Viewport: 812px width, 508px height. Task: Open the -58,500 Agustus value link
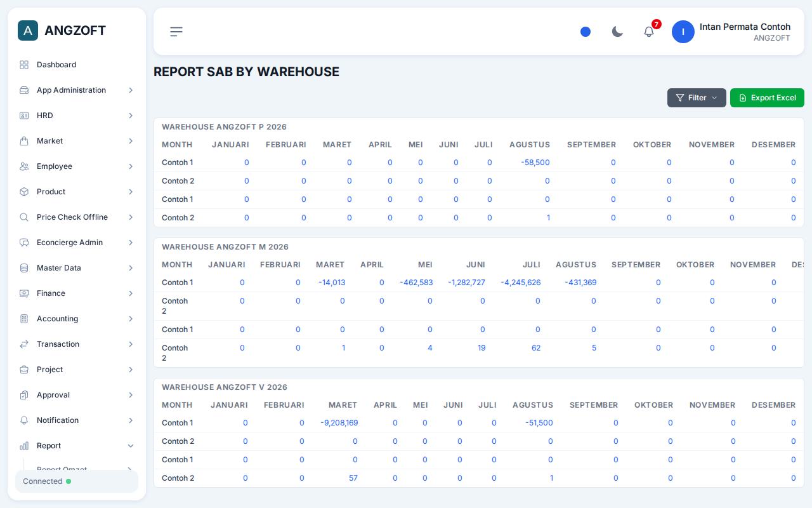pyautogui.click(x=535, y=163)
